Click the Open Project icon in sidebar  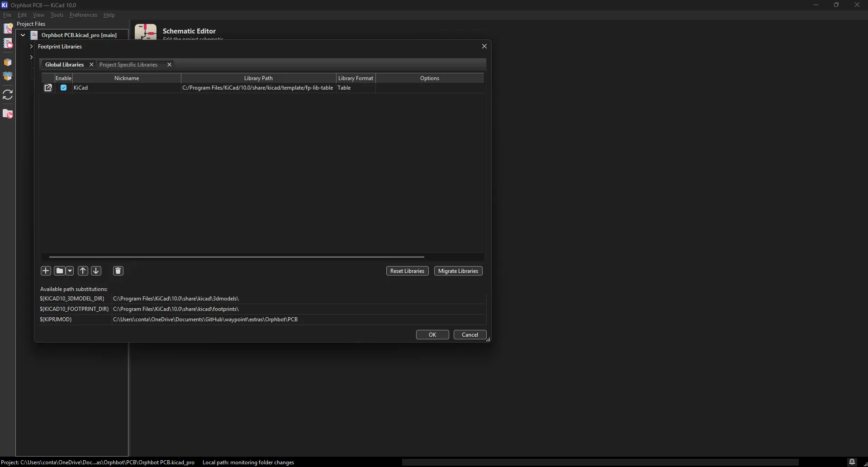tap(8, 43)
